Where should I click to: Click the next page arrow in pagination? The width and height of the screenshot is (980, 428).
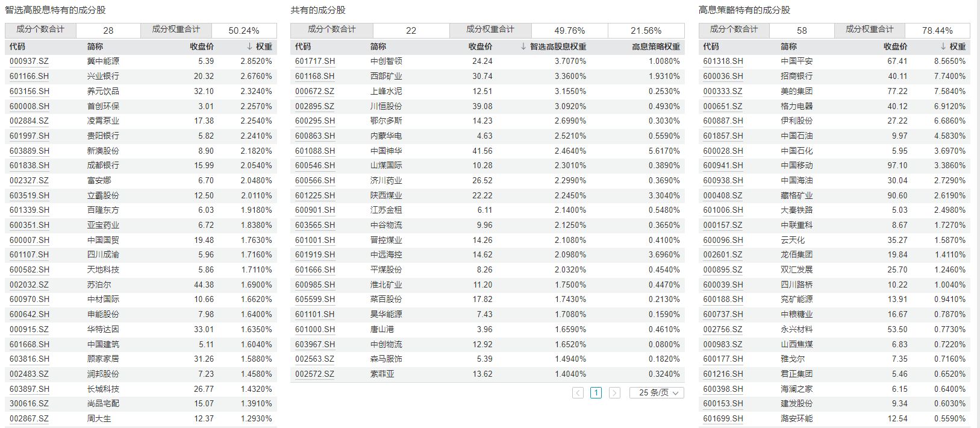click(x=614, y=393)
